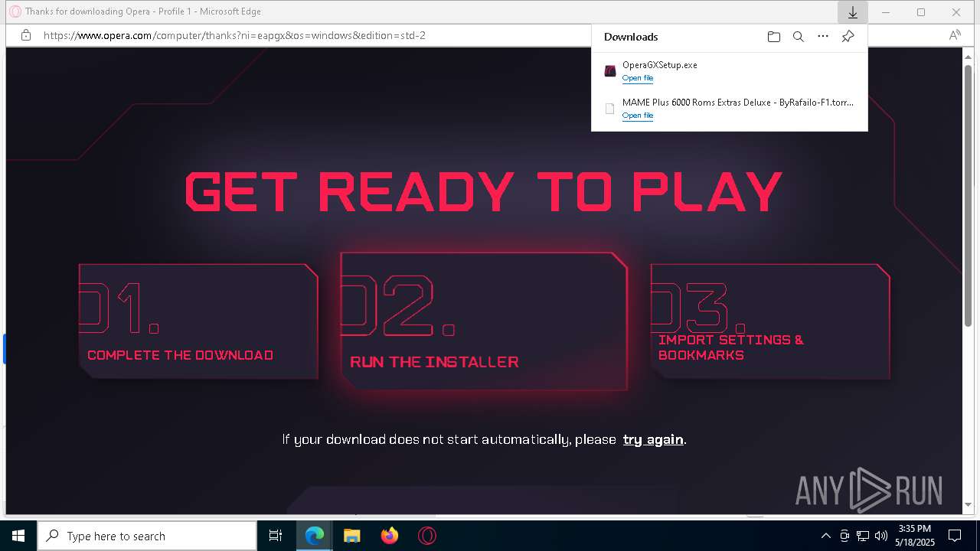Select the OperaGXSetup.exe file name

click(x=660, y=65)
